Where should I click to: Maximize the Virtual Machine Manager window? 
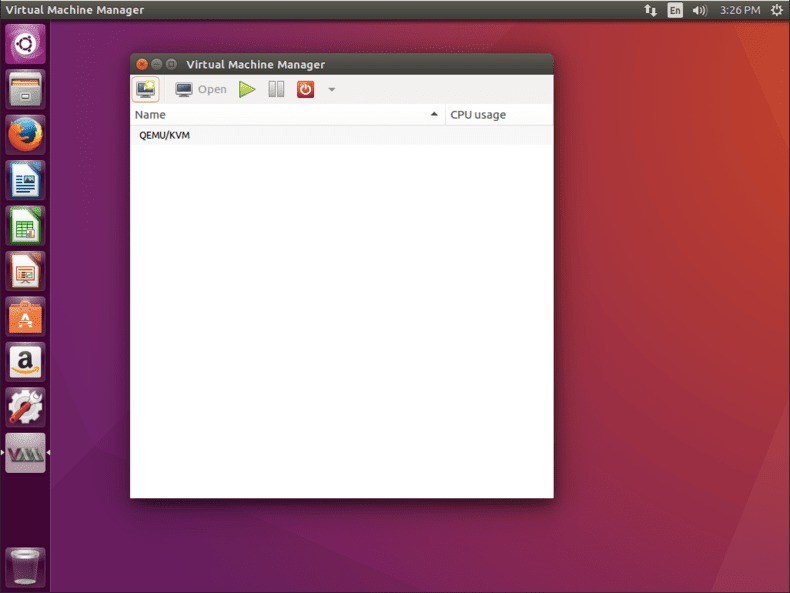pos(171,64)
